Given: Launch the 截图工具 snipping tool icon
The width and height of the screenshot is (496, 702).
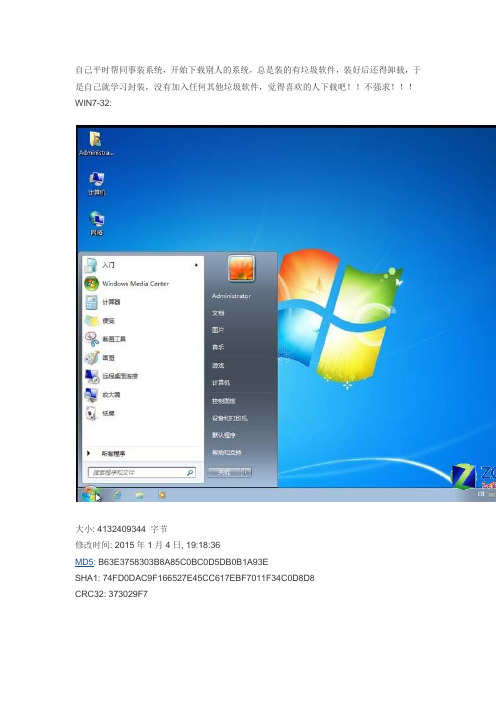Looking at the screenshot, I should (x=91, y=339).
